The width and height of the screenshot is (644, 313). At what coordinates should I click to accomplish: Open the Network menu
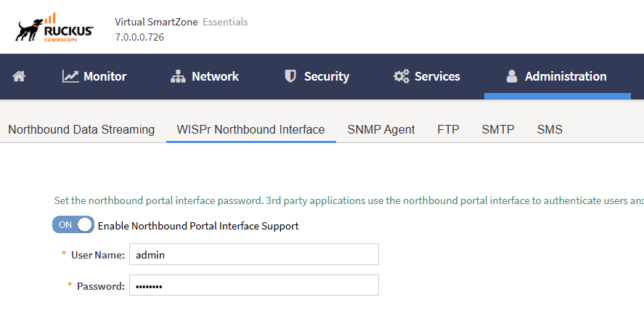click(205, 76)
